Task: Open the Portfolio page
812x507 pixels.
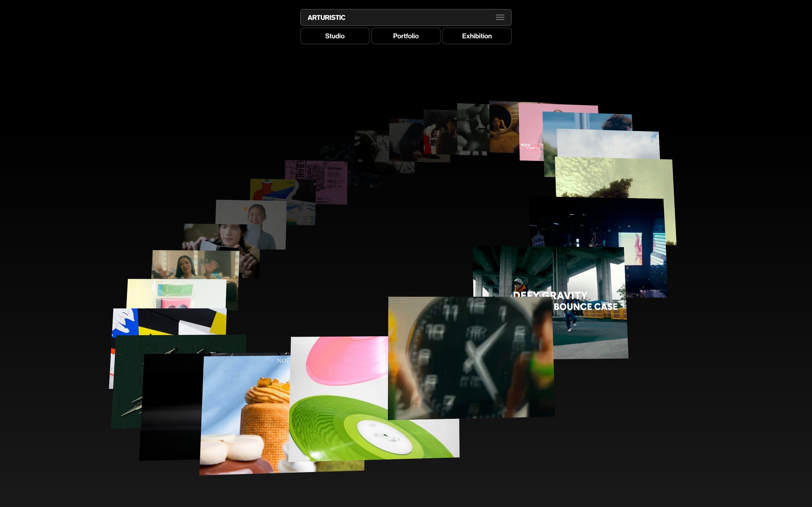Action: [x=406, y=36]
